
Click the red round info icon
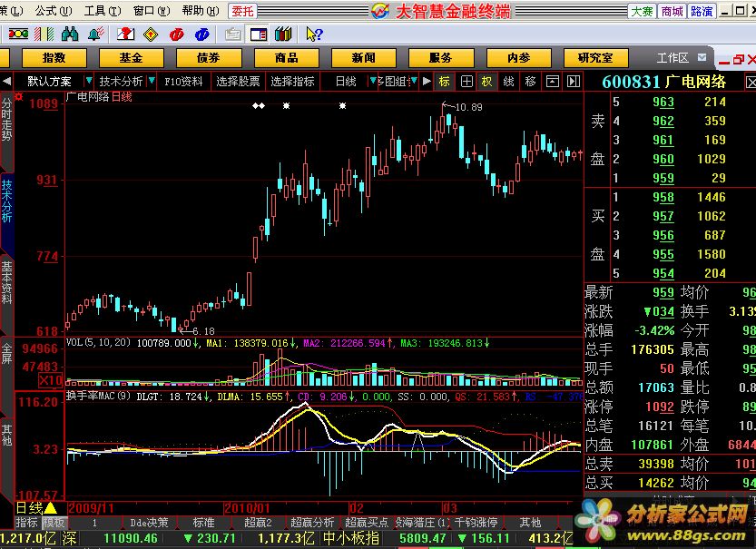176,34
